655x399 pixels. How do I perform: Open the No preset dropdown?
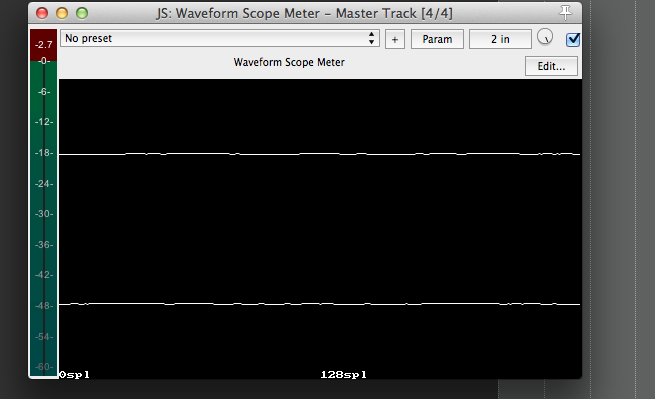coord(220,38)
